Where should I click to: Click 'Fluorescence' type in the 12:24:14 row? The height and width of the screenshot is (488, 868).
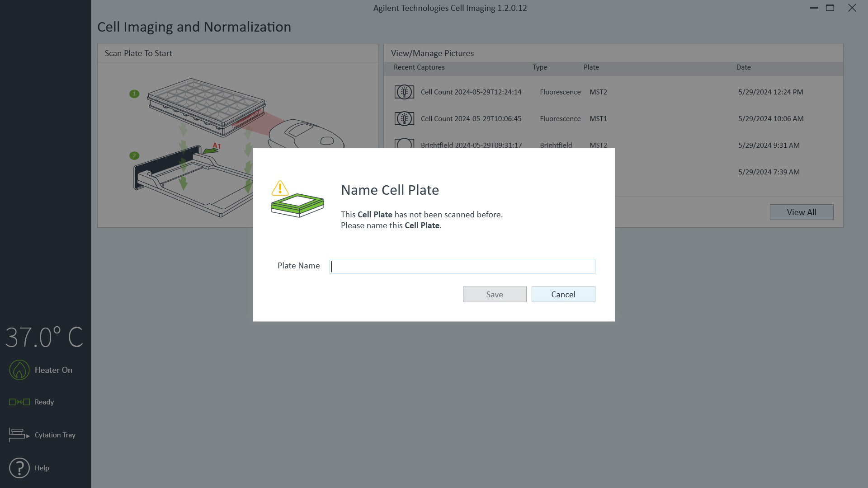pyautogui.click(x=560, y=92)
